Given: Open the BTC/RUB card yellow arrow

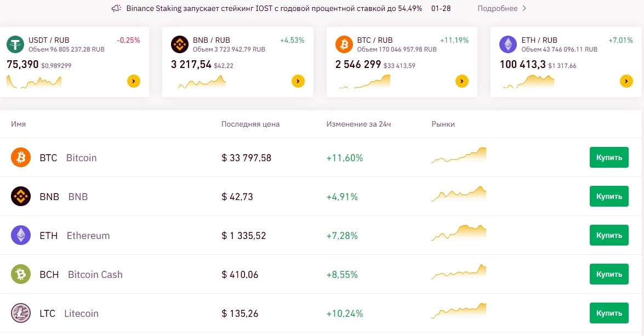Looking at the screenshot, I should (462, 82).
